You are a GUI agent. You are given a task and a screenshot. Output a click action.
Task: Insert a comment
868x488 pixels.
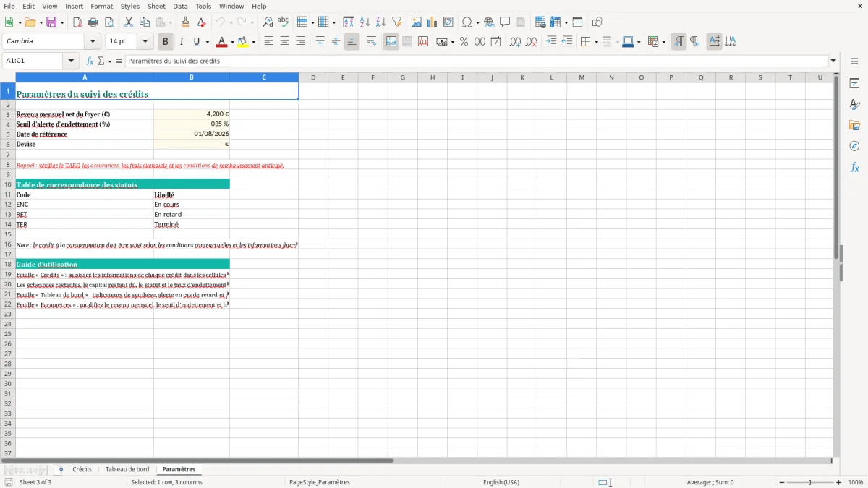pyautogui.click(x=505, y=22)
